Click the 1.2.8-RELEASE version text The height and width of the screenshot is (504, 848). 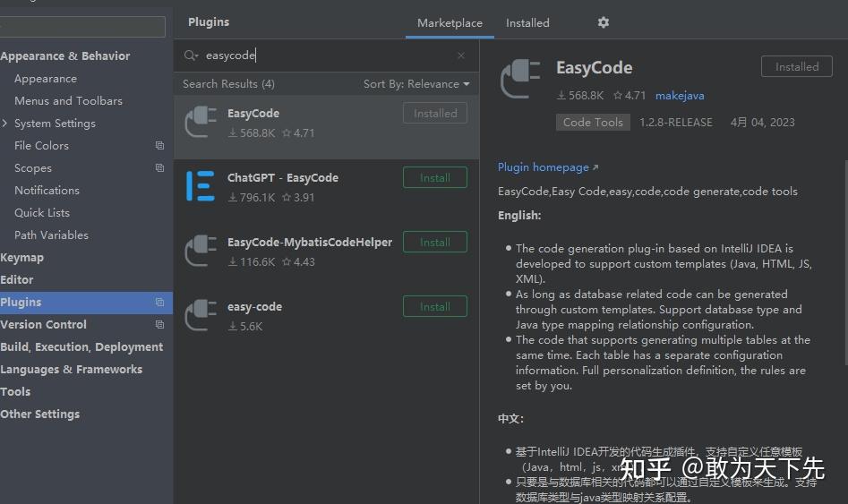676,123
